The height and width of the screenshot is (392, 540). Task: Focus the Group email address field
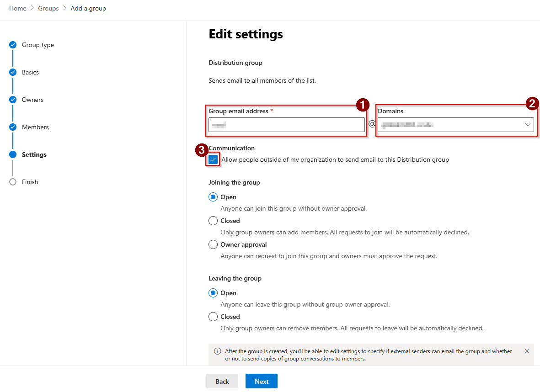286,125
